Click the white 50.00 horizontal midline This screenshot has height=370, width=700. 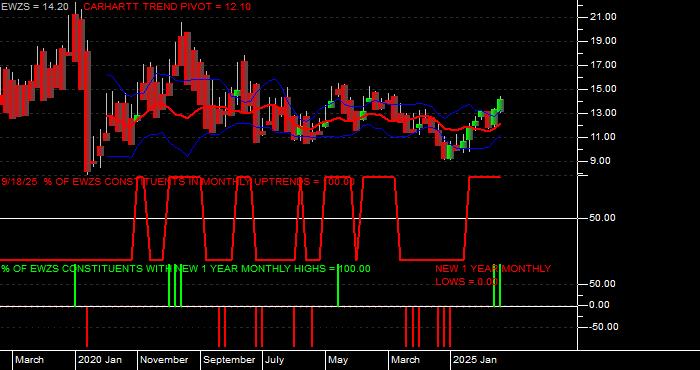289,218
